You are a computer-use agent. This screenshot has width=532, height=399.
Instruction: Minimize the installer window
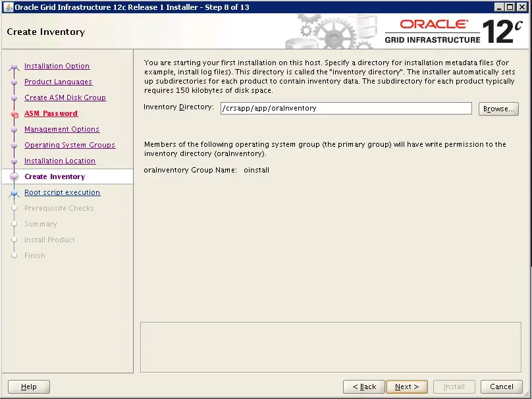[499, 7]
